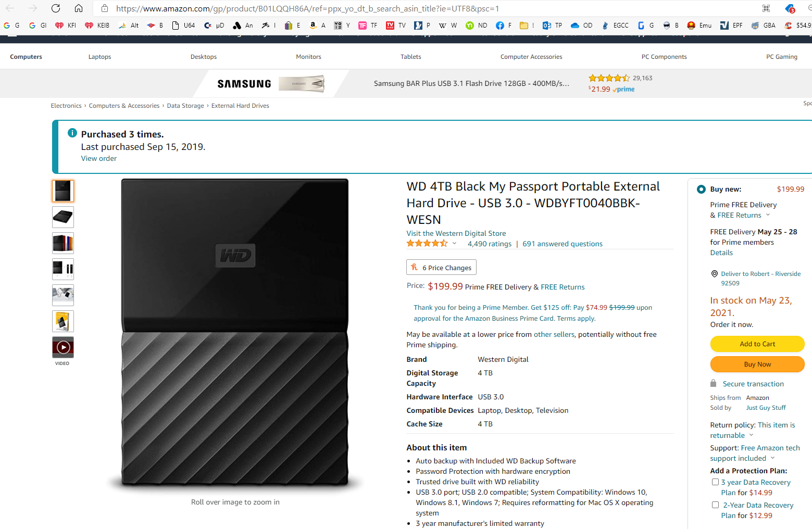Viewport: 812px width, 529px height.
Task: Open the μD Commodore bookmark
Action: (x=214, y=25)
